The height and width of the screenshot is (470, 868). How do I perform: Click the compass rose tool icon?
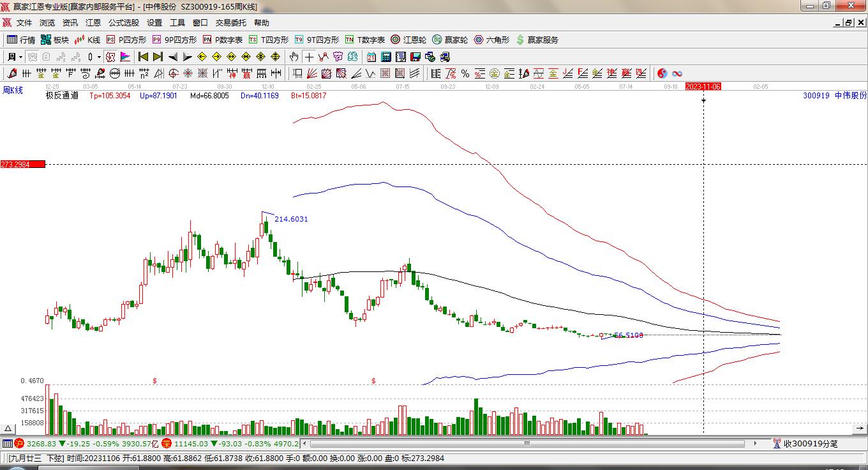point(188,73)
